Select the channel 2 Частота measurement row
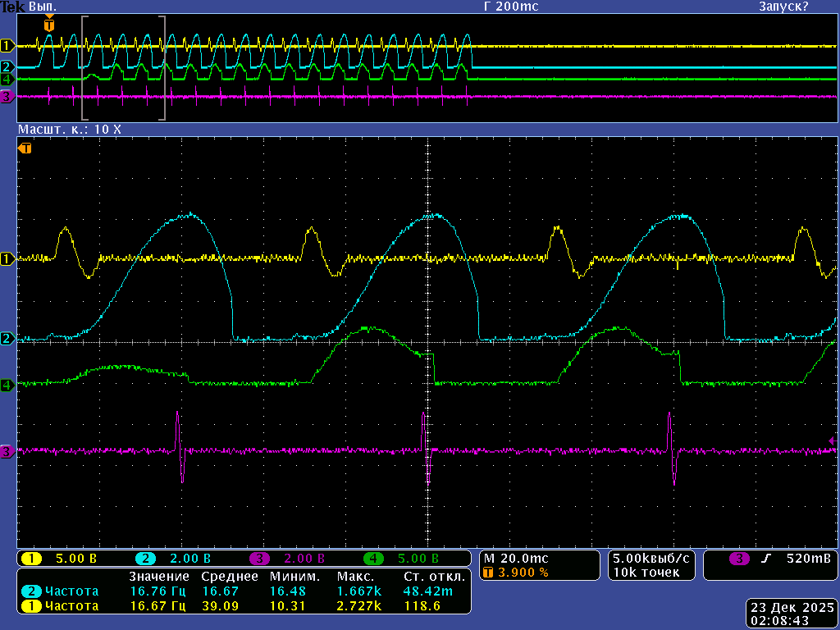The height and width of the screenshot is (630, 840). [x=72, y=591]
